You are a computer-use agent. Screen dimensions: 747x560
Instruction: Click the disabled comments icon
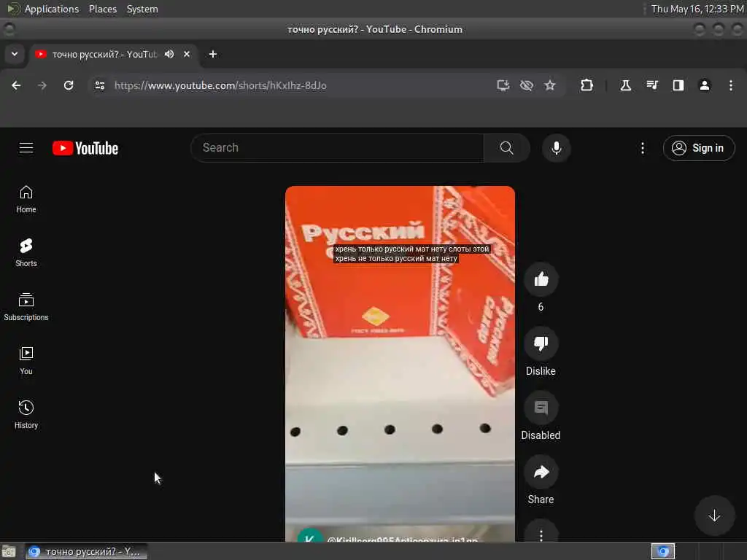coord(541,408)
